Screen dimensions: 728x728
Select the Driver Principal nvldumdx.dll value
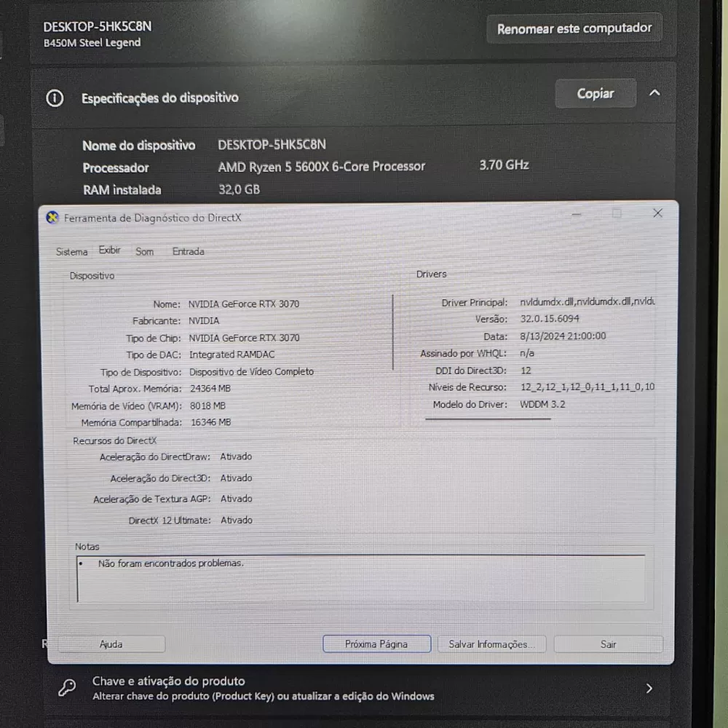click(x=587, y=302)
